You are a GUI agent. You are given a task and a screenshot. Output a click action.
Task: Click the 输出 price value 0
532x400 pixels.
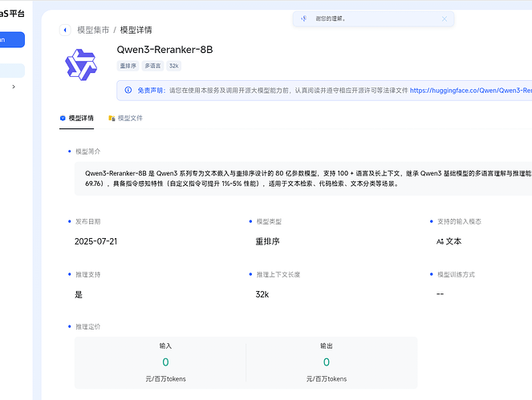327,362
